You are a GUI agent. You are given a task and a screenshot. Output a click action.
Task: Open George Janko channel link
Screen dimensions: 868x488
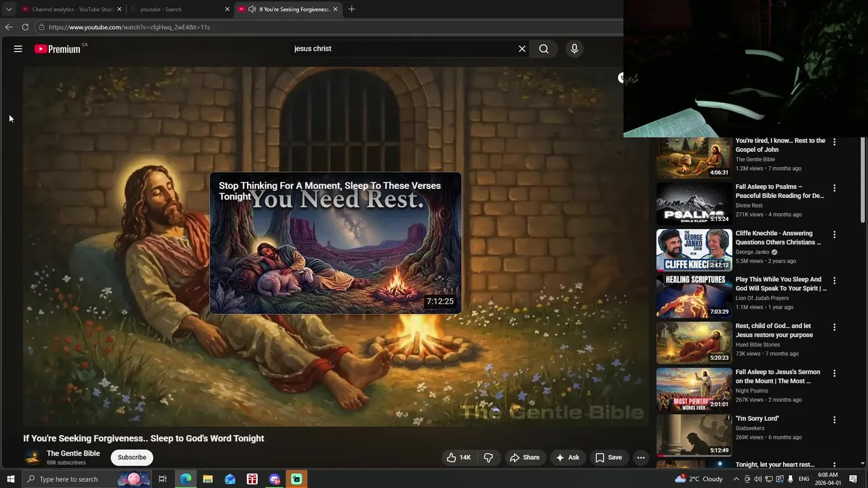coord(753,252)
